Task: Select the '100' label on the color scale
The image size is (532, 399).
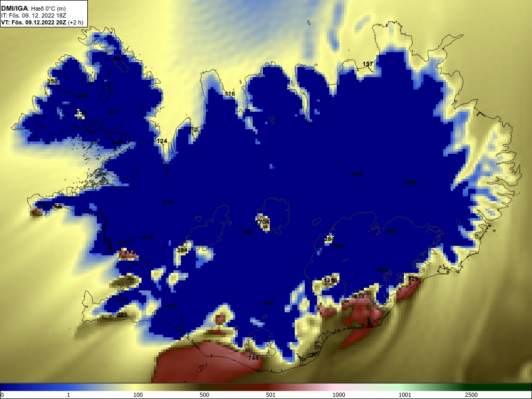Action: [x=138, y=395]
